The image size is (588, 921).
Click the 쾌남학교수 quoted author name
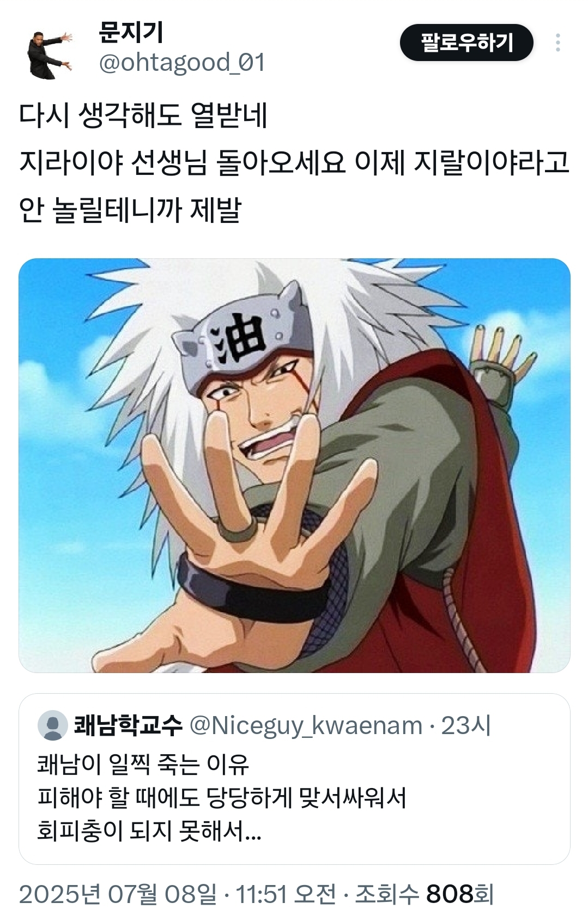128,725
